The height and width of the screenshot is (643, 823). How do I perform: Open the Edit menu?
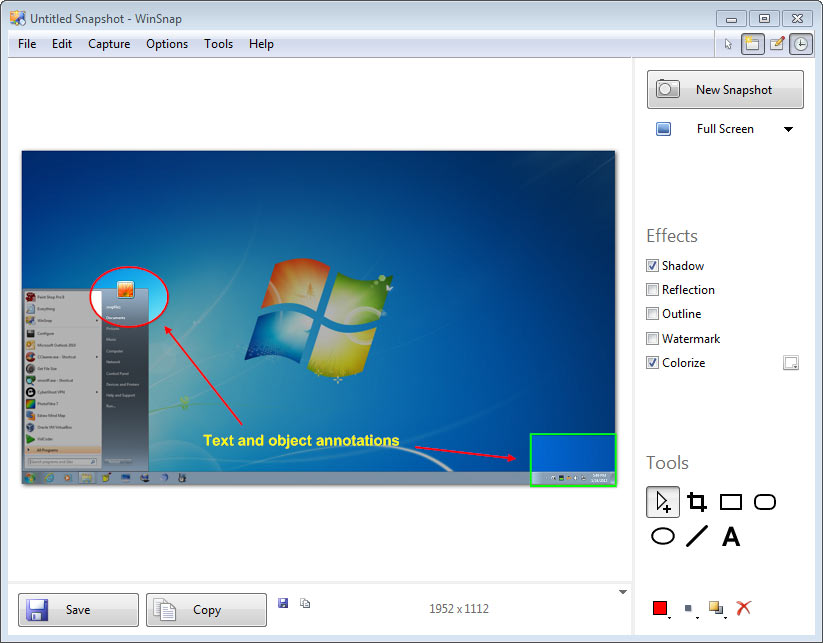62,44
